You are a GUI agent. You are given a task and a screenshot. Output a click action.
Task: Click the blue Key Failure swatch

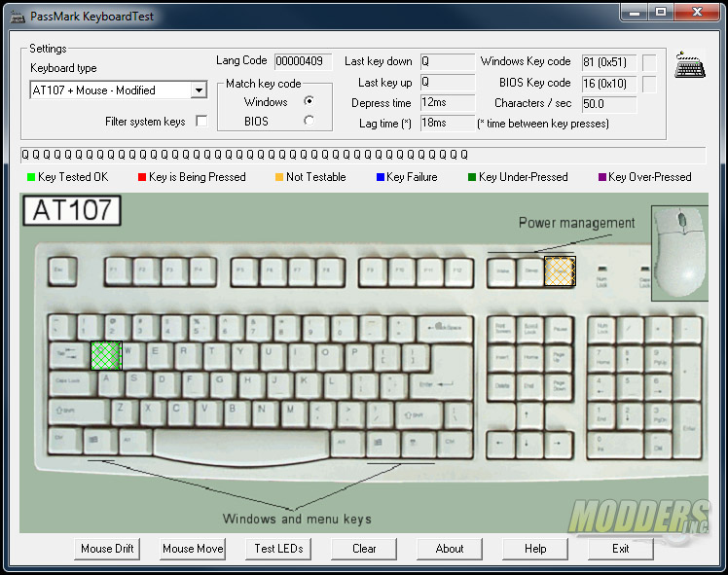(381, 177)
